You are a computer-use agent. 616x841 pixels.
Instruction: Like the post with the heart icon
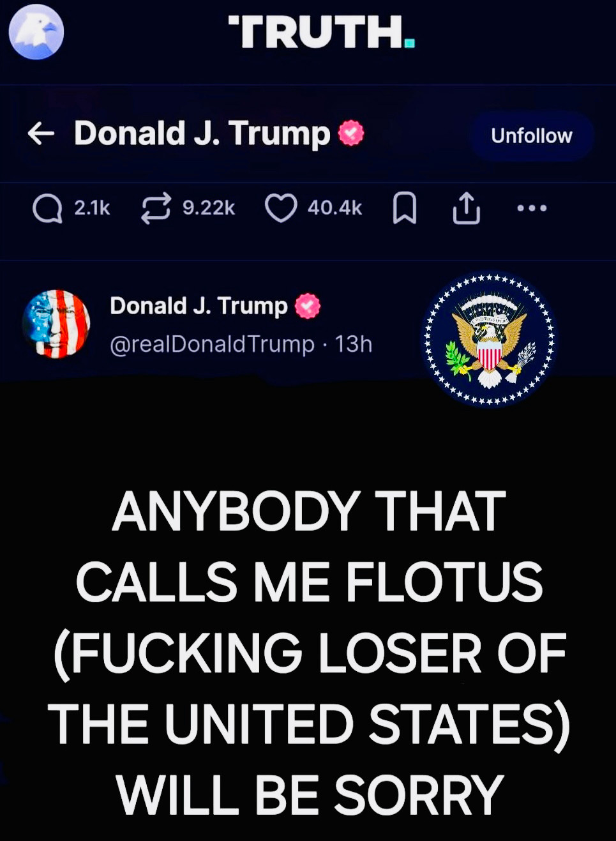coord(281,208)
